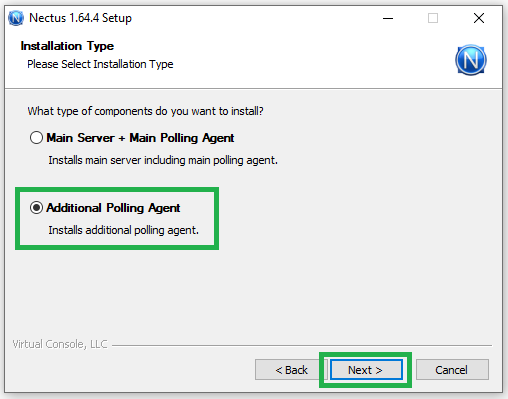
Task: Cancel the Nectus installation
Action: [x=452, y=370]
